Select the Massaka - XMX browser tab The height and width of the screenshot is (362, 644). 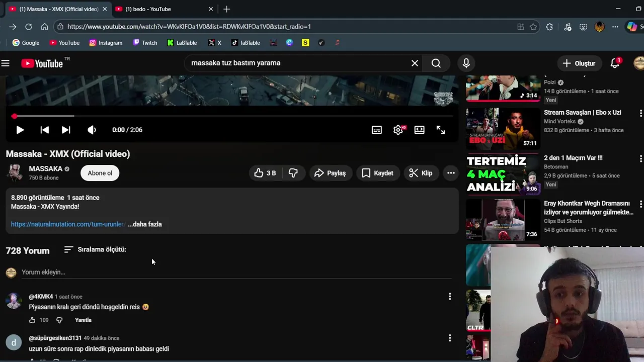[x=59, y=9]
